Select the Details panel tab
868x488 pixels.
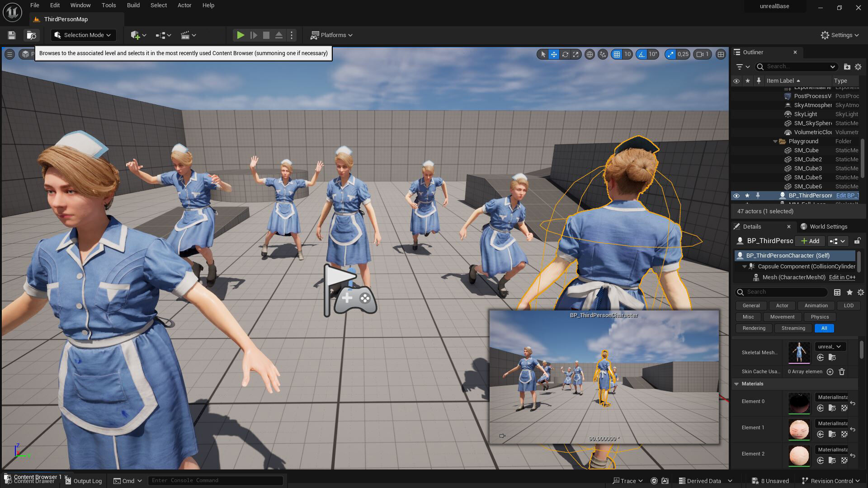coord(763,227)
